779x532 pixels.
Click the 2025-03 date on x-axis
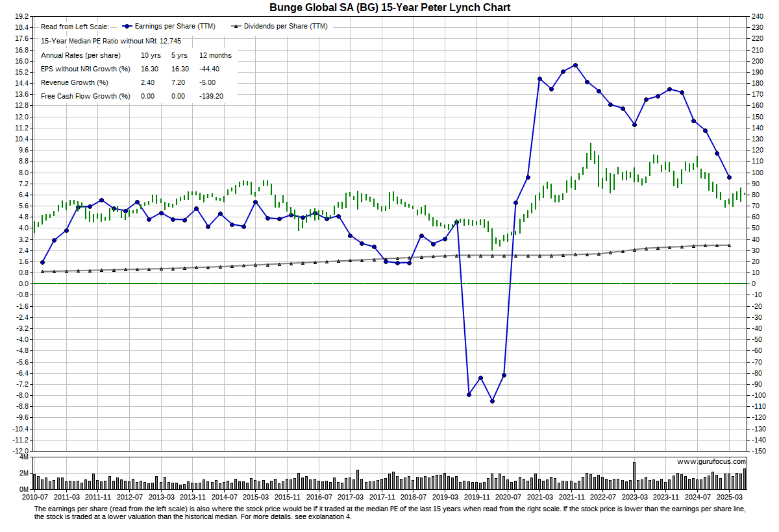click(x=729, y=496)
